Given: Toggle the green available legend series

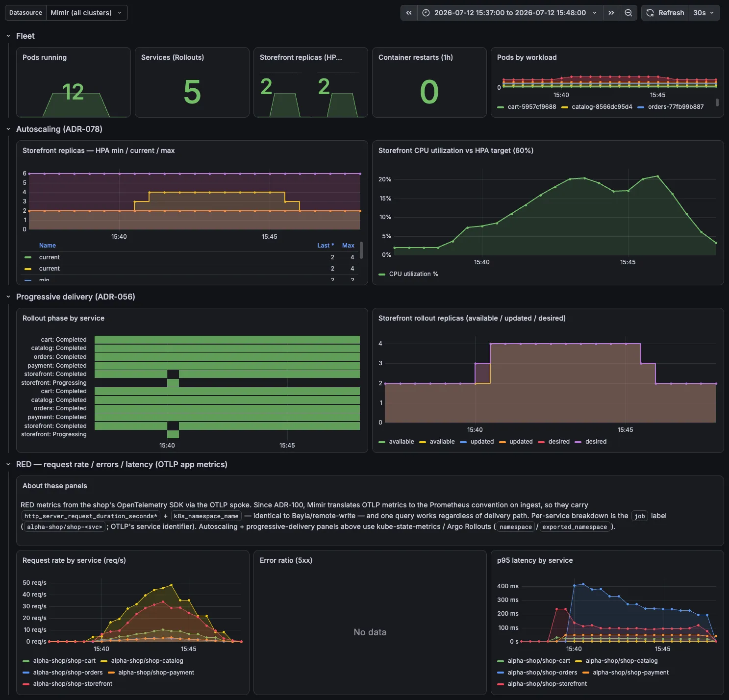Looking at the screenshot, I should click(x=402, y=442).
